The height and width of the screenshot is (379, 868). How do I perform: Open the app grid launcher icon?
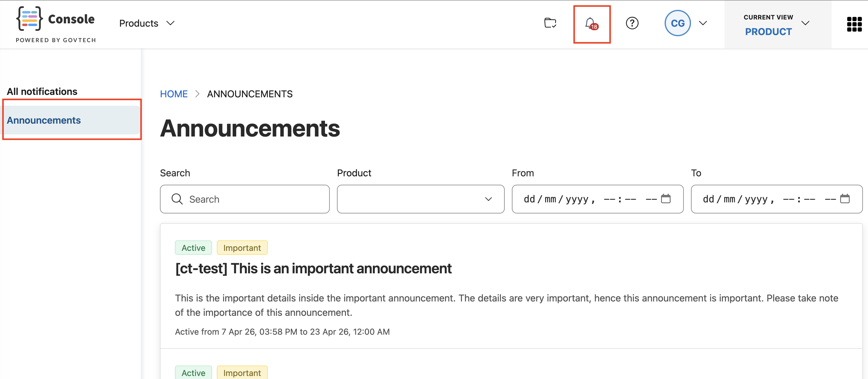854,24
